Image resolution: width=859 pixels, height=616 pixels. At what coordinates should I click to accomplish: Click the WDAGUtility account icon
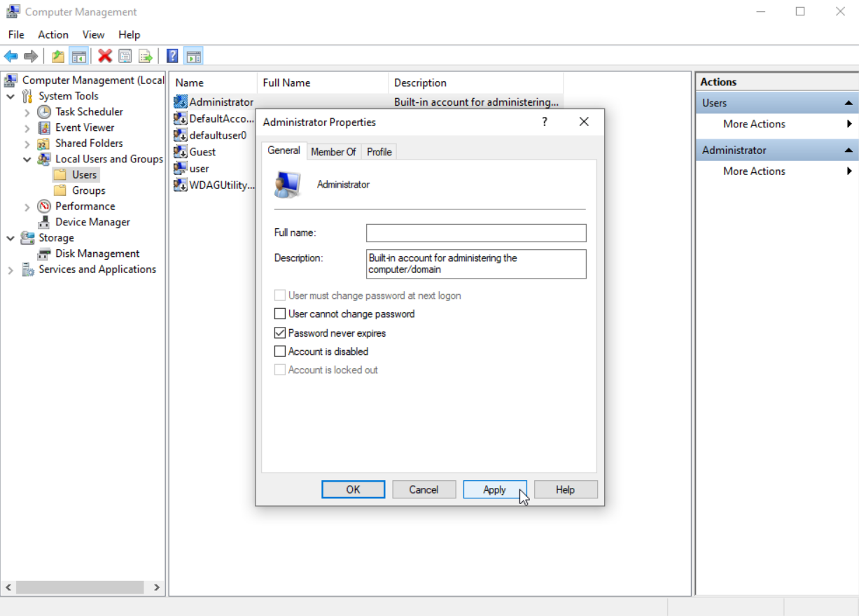[x=181, y=185]
